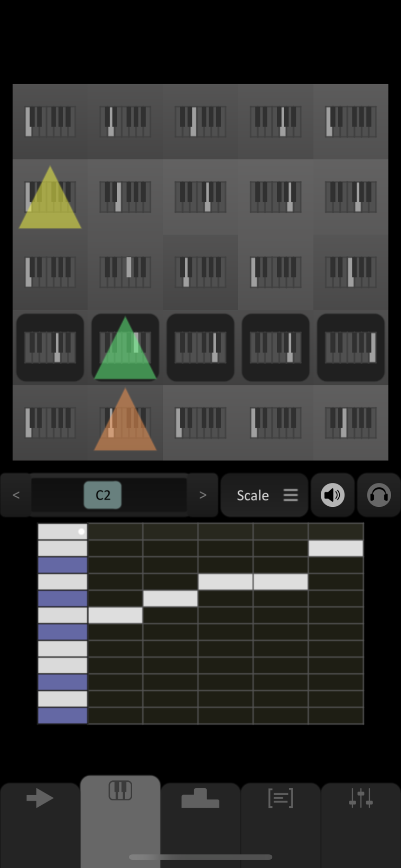Select fifth keyboard pad in second row
401x868 pixels.
(x=351, y=197)
